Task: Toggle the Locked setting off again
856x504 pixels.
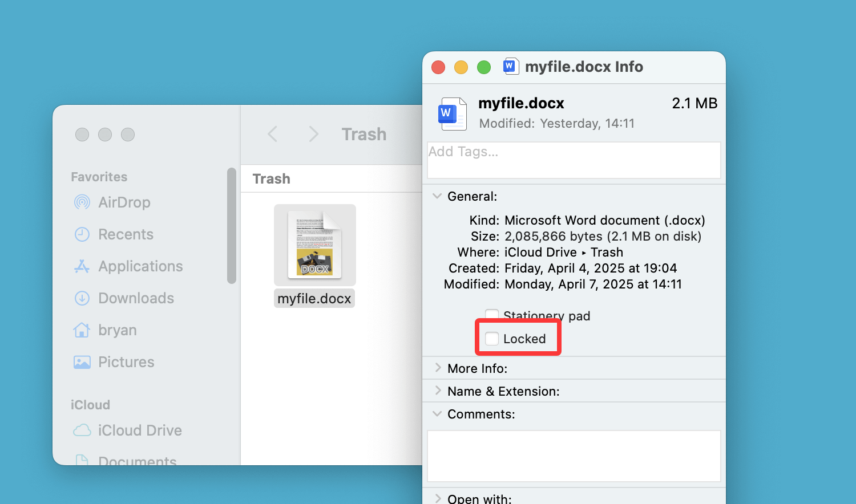Action: [491, 338]
